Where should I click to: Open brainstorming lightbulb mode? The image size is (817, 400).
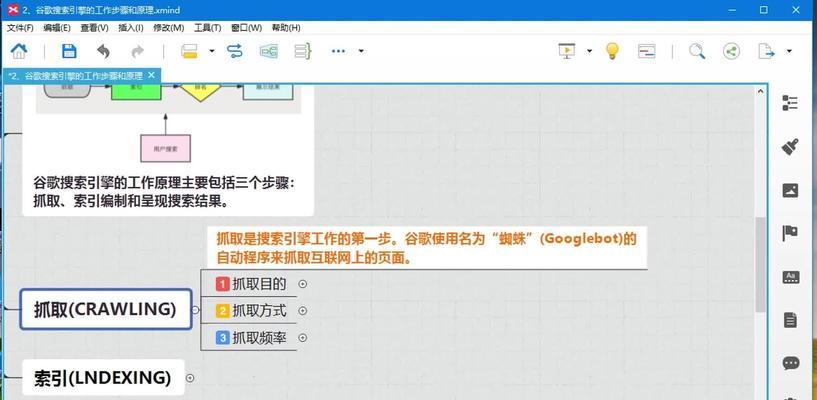tap(612, 51)
